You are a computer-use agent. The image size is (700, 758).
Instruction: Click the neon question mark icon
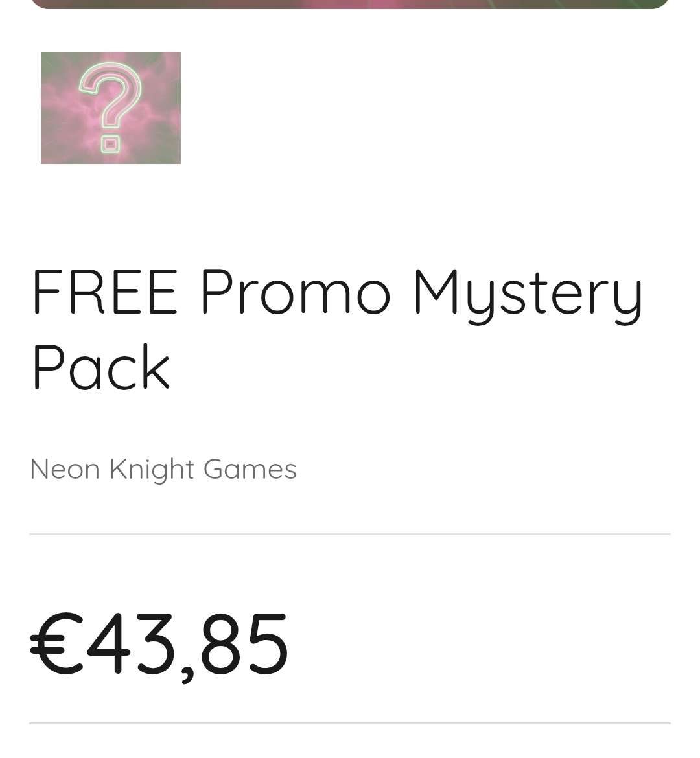point(110,108)
